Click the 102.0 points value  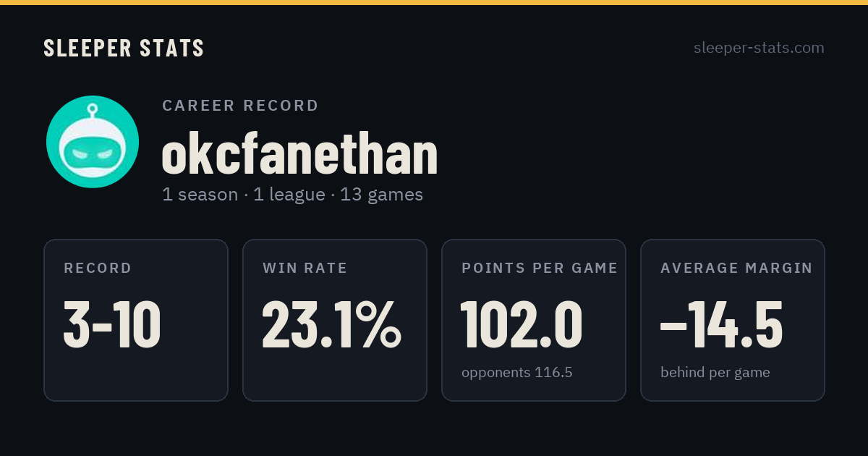pyautogui.click(x=522, y=324)
